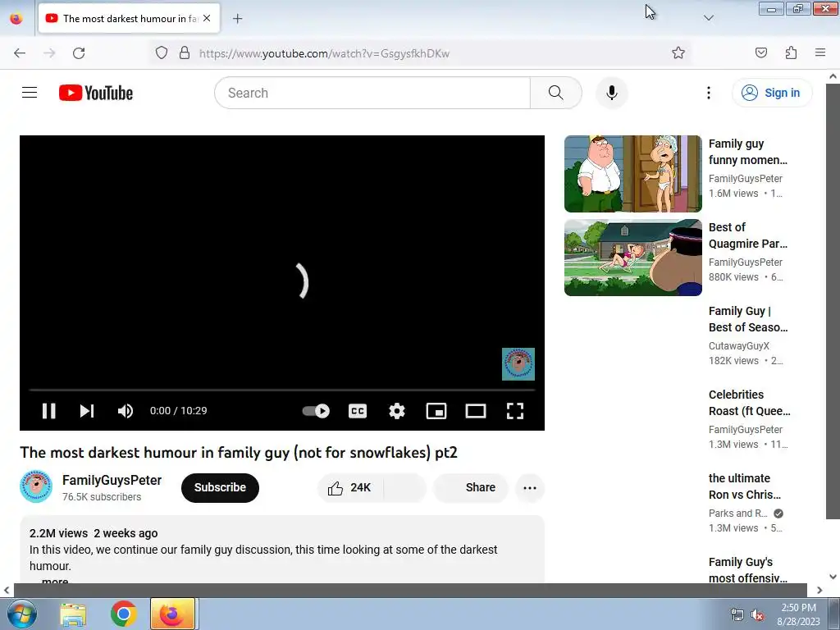Viewport: 840px width, 630px height.
Task: Open the three-dot settings menu by Sign in
Action: tap(708, 93)
